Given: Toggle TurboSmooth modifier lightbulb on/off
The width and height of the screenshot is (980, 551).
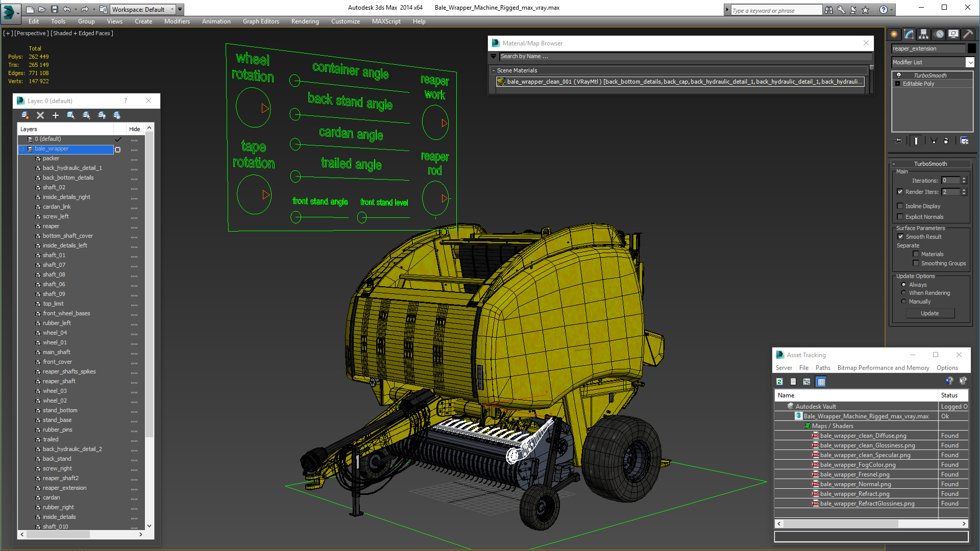Looking at the screenshot, I should pos(899,75).
